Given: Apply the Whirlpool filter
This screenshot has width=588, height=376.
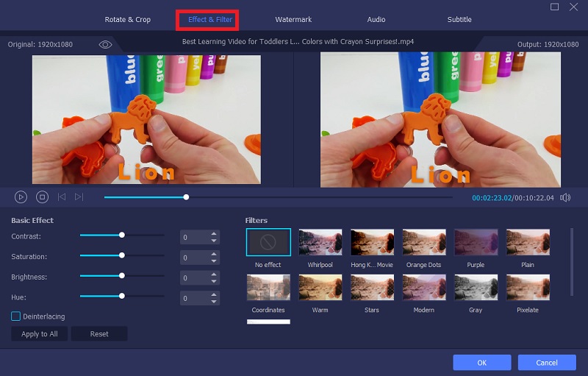Looking at the screenshot, I should click(320, 242).
